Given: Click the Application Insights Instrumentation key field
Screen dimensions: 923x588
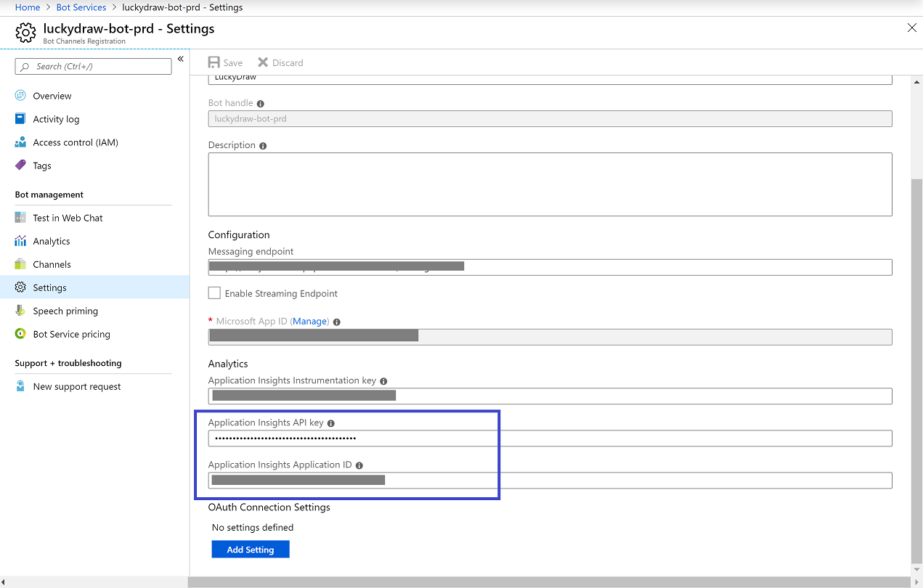Looking at the screenshot, I should 550,396.
